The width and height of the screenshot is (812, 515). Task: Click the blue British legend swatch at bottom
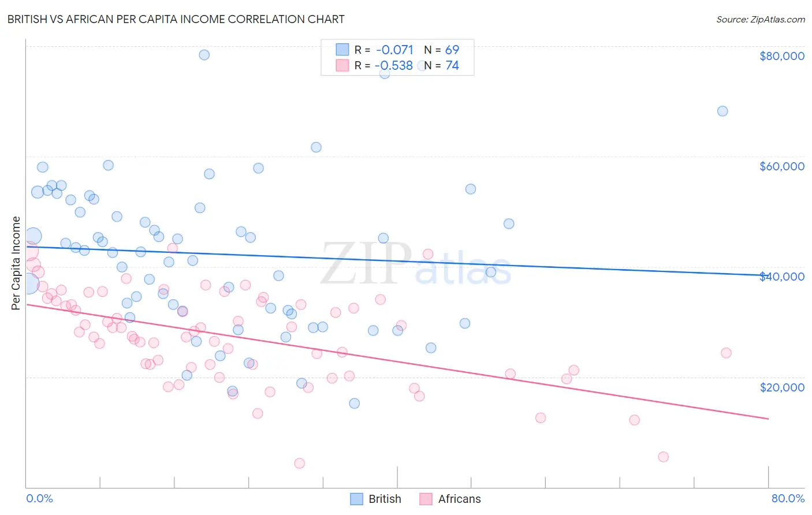357,499
